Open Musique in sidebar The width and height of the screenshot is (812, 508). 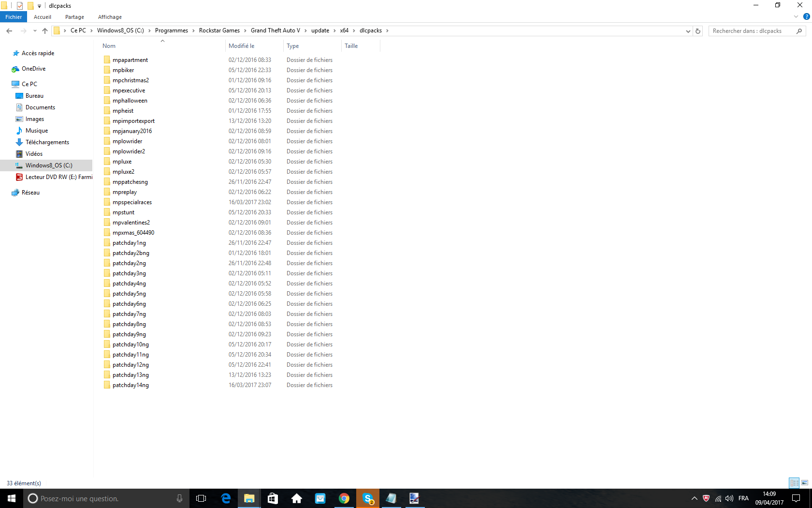(37, 131)
